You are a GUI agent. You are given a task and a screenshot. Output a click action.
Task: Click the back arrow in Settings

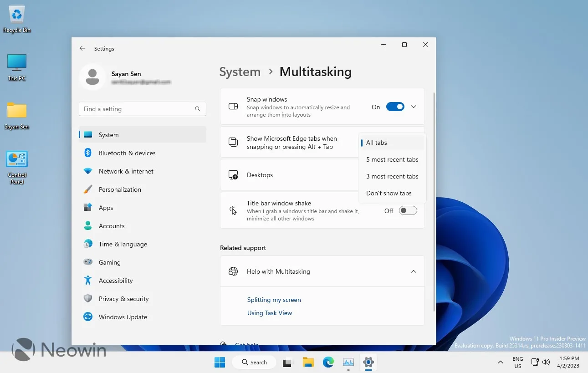pos(82,48)
